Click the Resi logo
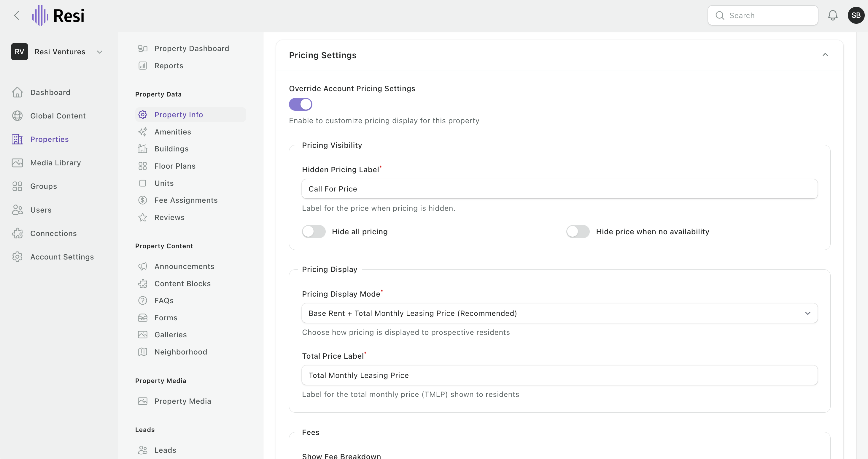This screenshot has width=868, height=459. point(58,15)
